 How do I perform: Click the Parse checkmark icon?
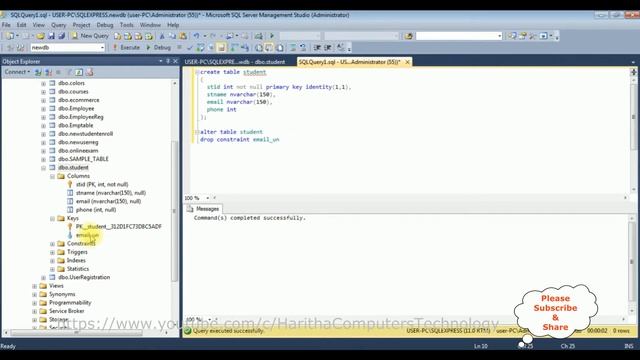(x=190, y=47)
